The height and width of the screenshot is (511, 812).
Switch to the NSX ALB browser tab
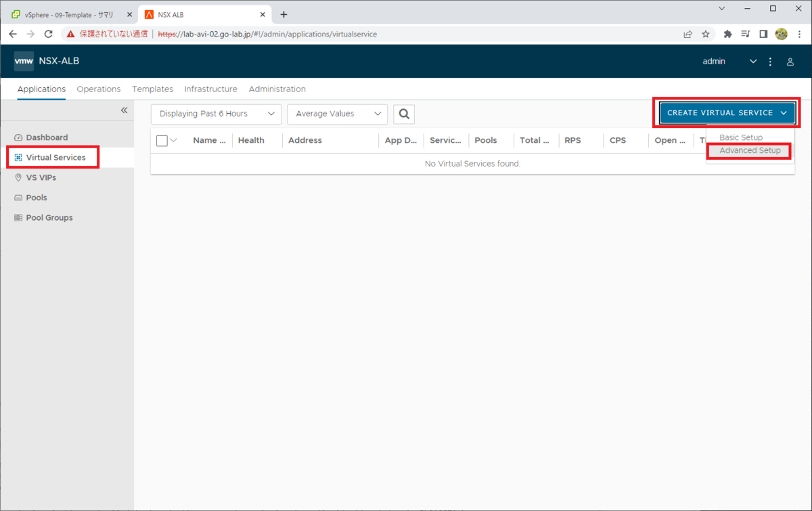pos(204,14)
